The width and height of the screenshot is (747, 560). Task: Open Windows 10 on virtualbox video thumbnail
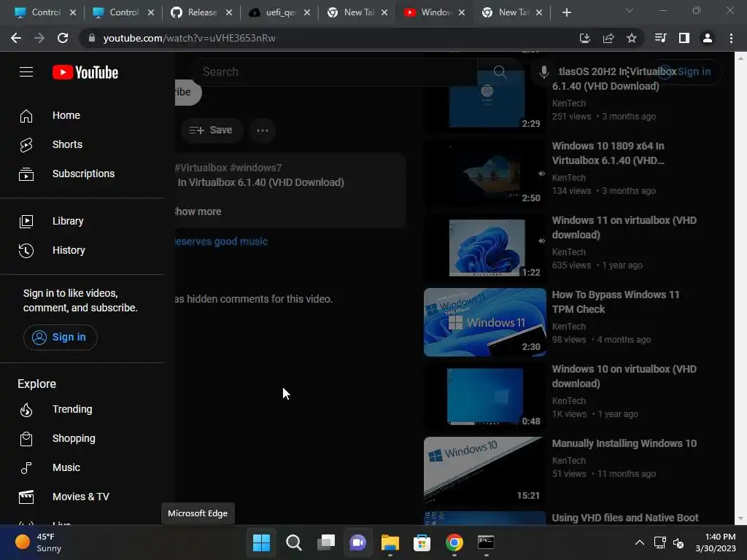coord(485,396)
